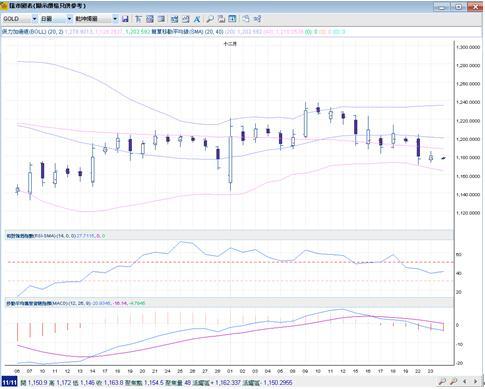Click the blue floppy-disk save icon
This screenshot has height=389, width=485.
click(125, 19)
